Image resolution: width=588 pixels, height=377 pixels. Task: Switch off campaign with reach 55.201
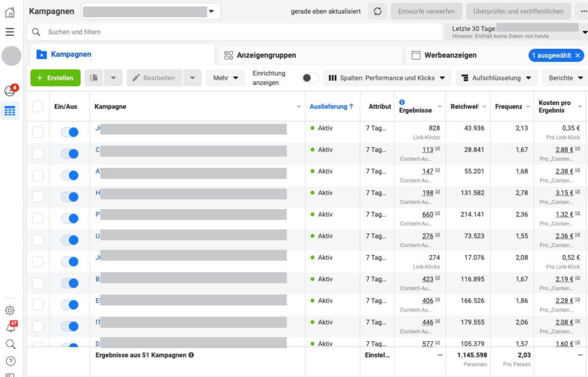[x=69, y=175]
